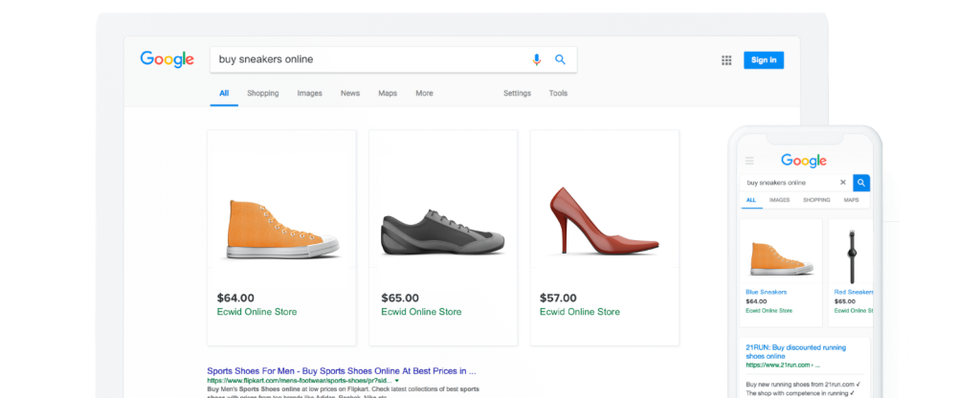Open the 'Sports Shoes For Men' result link
This screenshot has width=980, height=398.
click(342, 370)
